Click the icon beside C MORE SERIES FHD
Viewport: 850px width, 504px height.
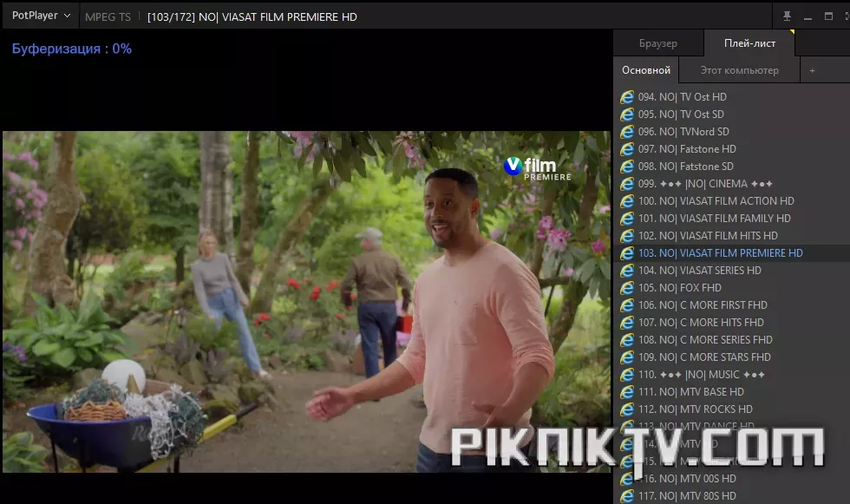(627, 340)
